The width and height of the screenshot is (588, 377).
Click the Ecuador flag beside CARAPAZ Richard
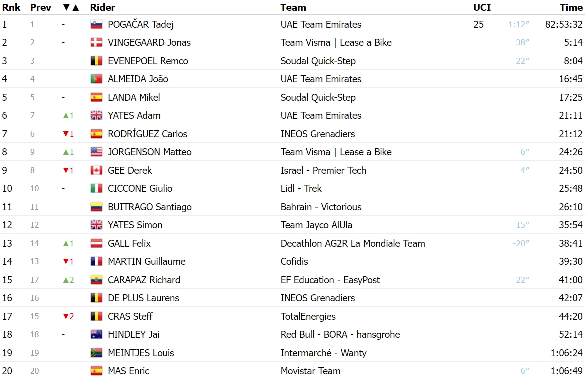(97, 280)
